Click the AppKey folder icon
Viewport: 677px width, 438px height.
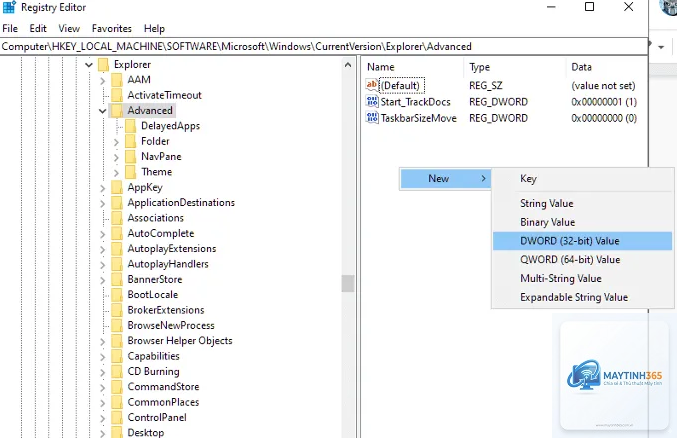[x=117, y=187]
